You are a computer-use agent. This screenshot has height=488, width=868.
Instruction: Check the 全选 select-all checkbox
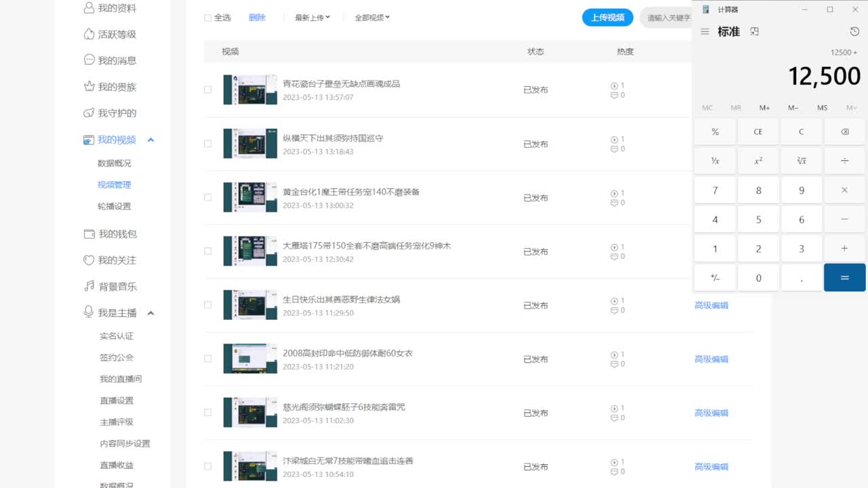207,18
